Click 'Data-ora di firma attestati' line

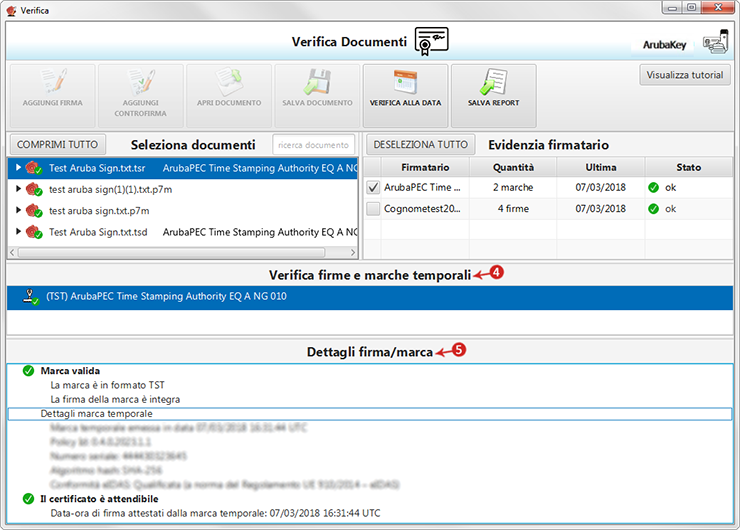pyautogui.click(x=215, y=513)
